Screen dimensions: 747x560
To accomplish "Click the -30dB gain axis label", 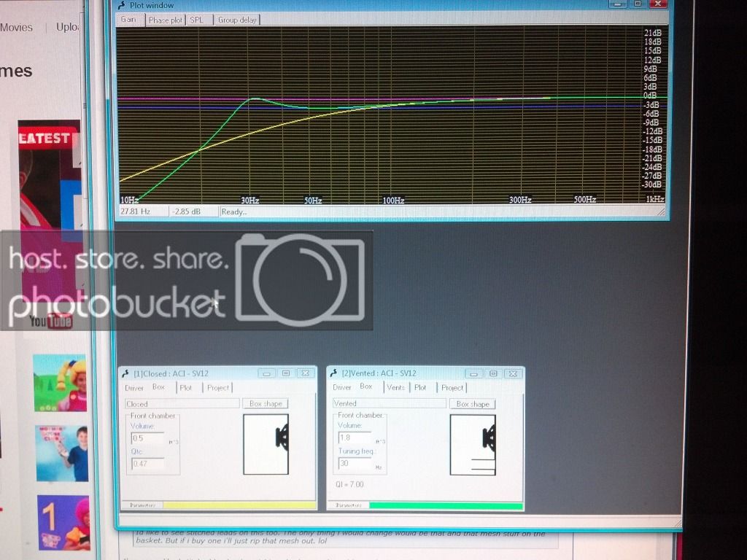I will (651, 184).
